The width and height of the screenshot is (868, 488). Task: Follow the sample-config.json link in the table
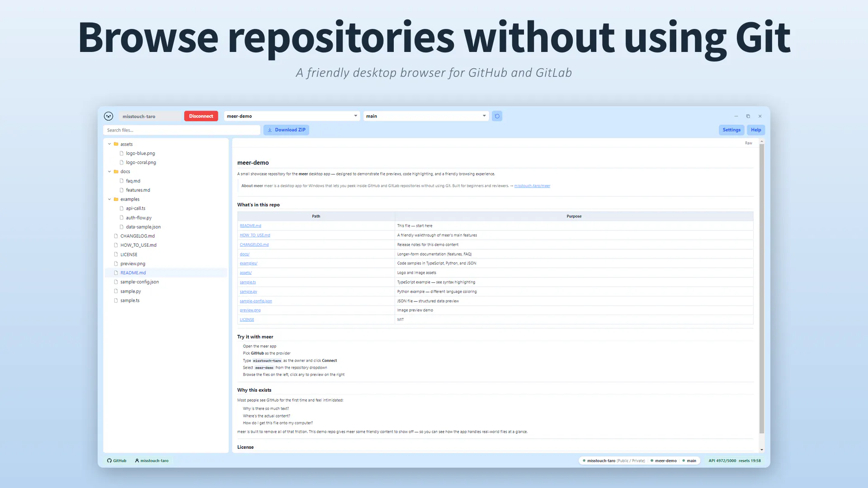(x=256, y=301)
